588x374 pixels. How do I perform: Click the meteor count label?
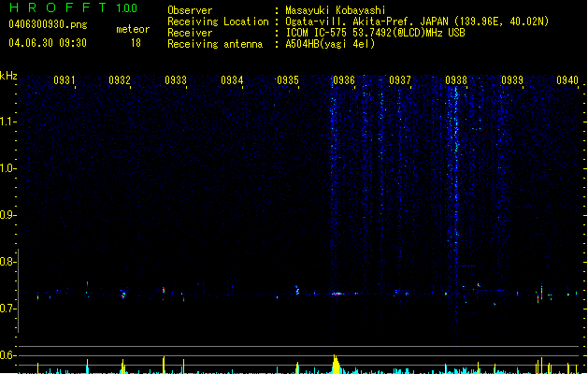tap(133, 29)
